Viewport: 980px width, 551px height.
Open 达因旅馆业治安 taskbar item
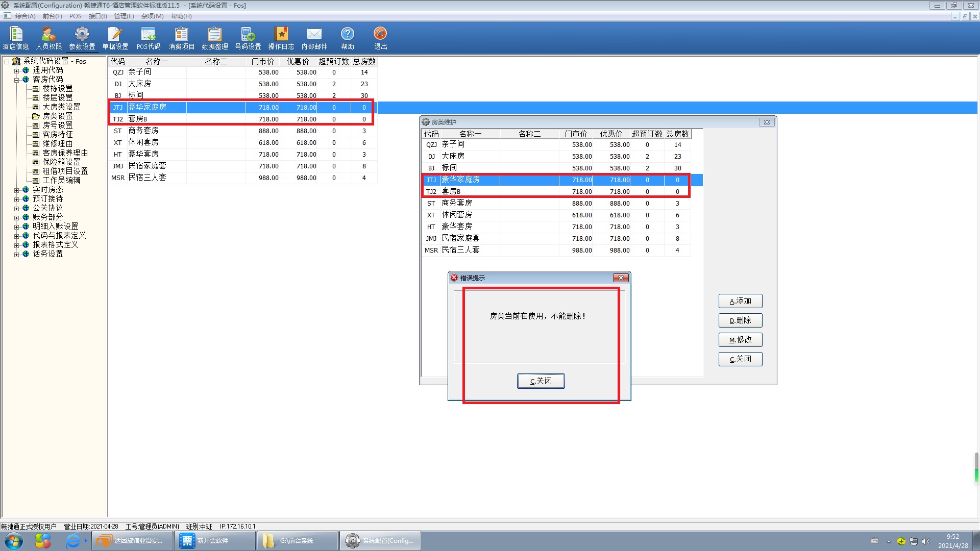click(133, 541)
